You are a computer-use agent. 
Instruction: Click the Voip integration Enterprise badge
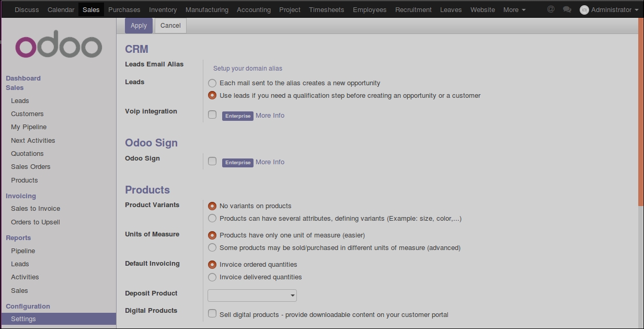[x=238, y=116]
